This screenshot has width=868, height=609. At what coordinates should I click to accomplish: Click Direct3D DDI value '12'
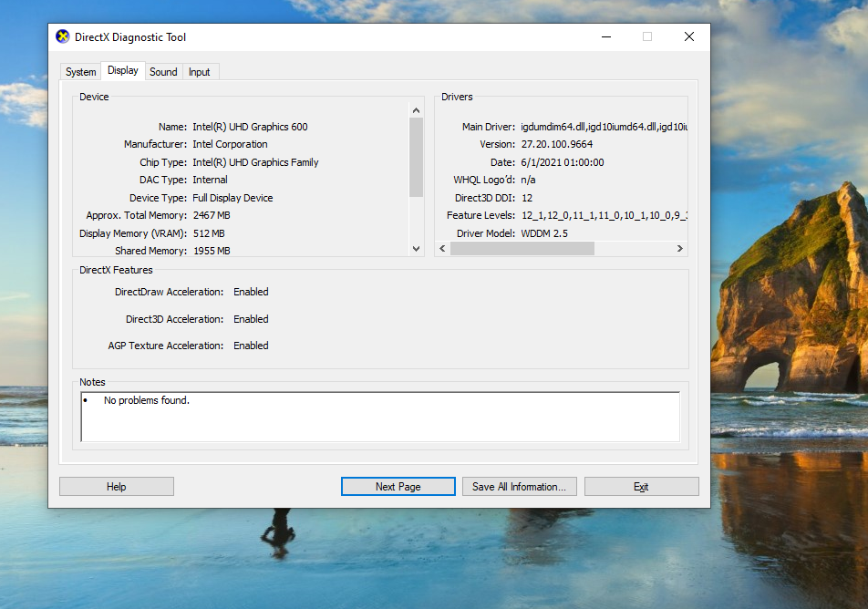coord(527,198)
